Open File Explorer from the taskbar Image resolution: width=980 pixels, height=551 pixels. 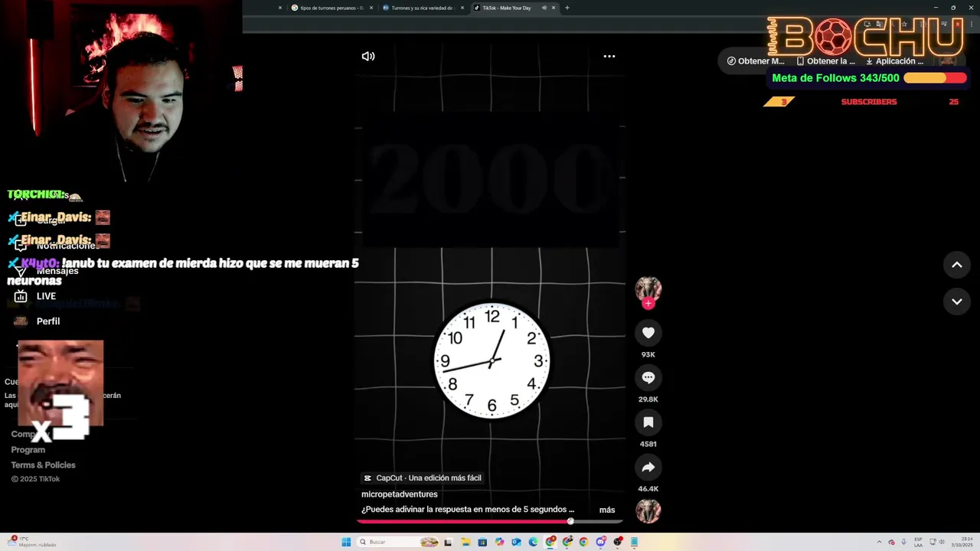[465, 542]
